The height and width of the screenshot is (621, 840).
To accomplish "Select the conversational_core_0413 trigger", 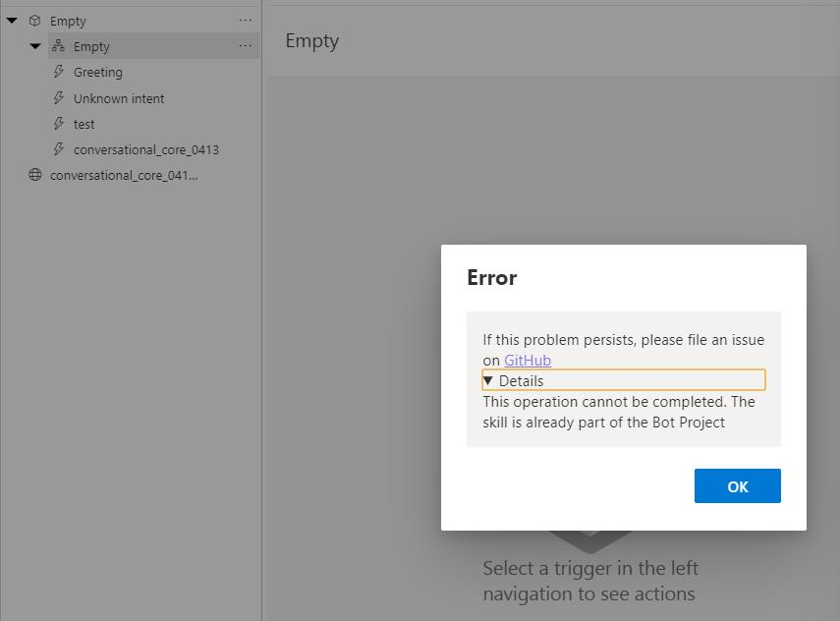I will 144,149.
